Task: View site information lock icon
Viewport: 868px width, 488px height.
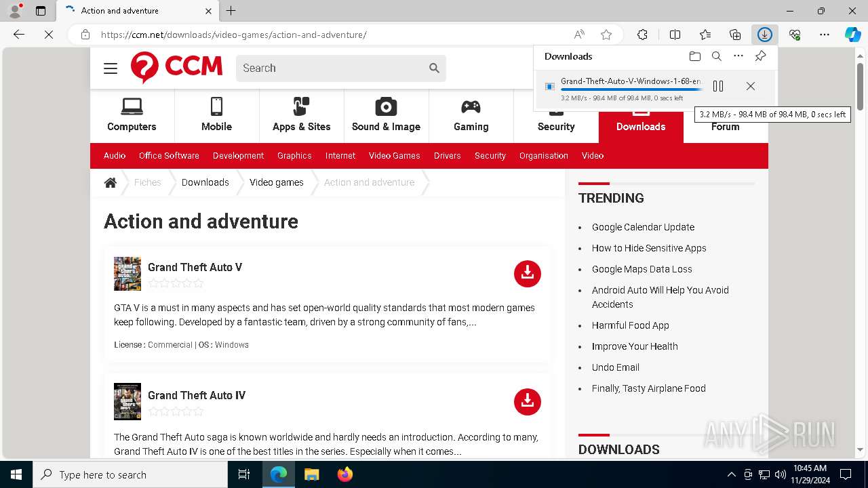Action: (85, 35)
